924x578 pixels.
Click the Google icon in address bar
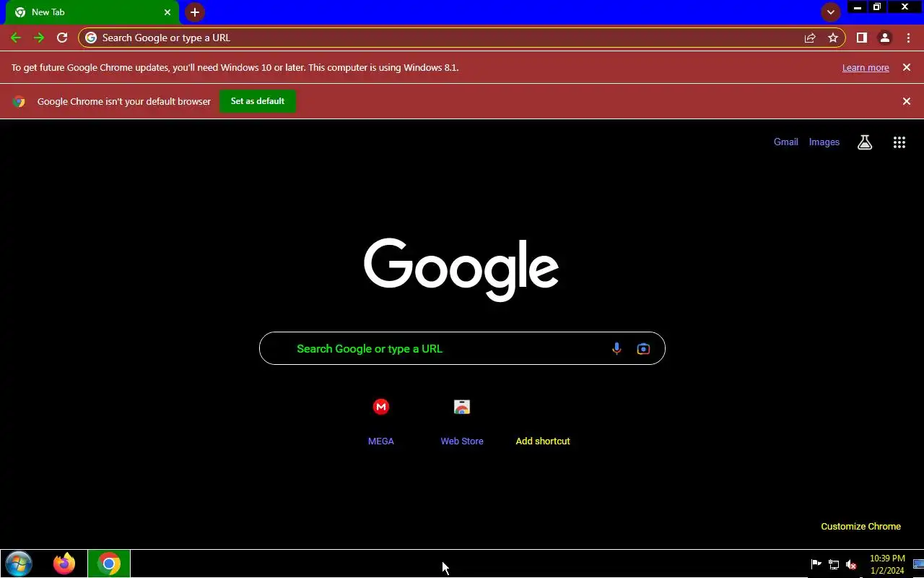point(91,38)
